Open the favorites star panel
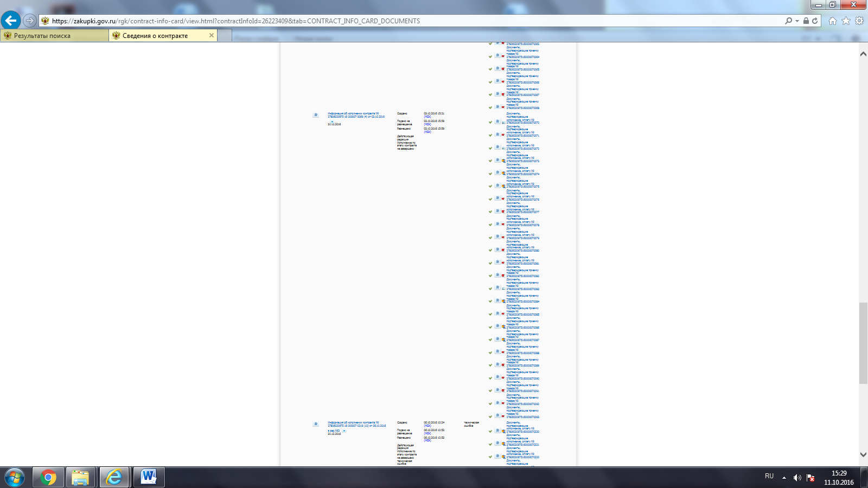This screenshot has width=868, height=488. (846, 21)
